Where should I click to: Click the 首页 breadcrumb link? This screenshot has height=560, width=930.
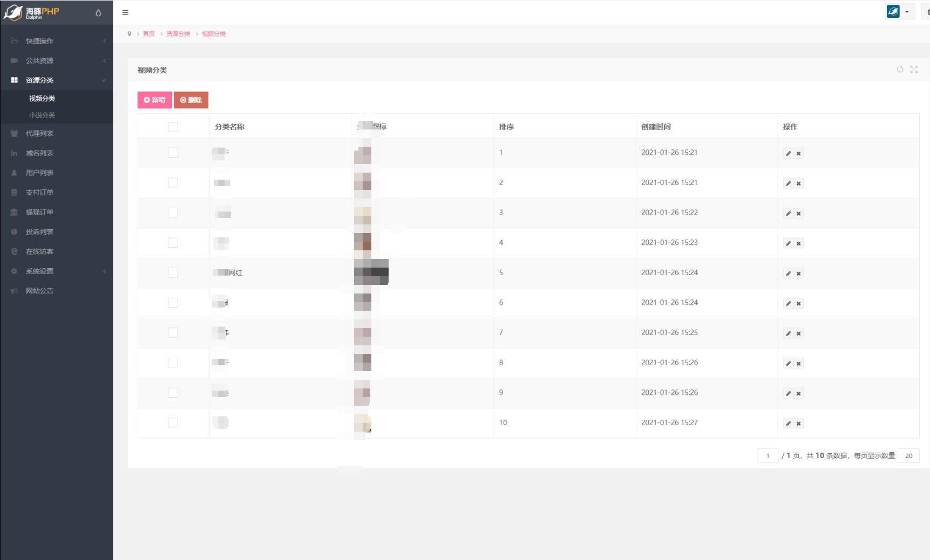point(148,34)
